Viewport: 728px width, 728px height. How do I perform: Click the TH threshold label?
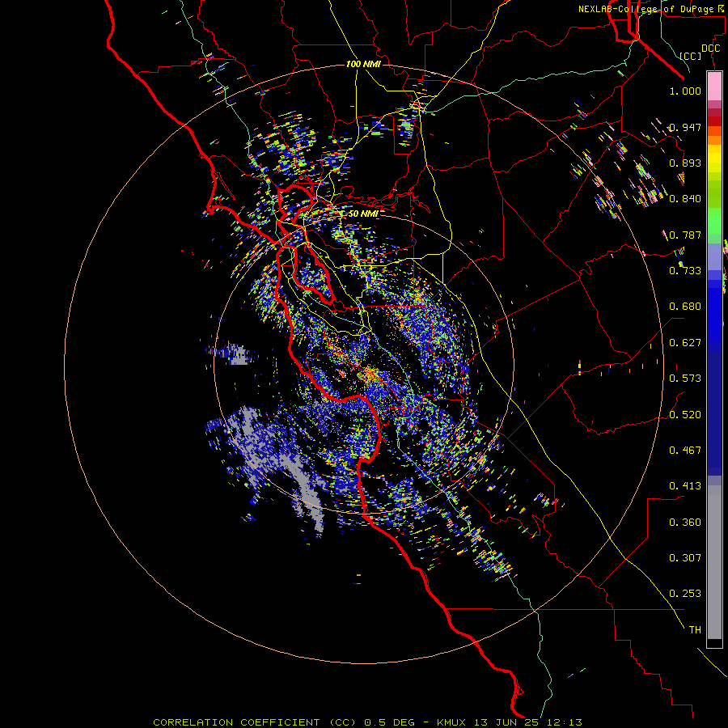coord(695,630)
